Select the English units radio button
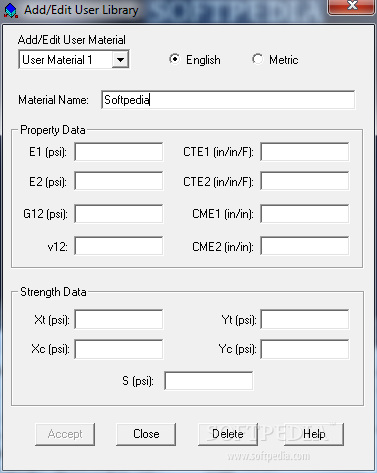This screenshot has height=473, width=377. (174, 59)
